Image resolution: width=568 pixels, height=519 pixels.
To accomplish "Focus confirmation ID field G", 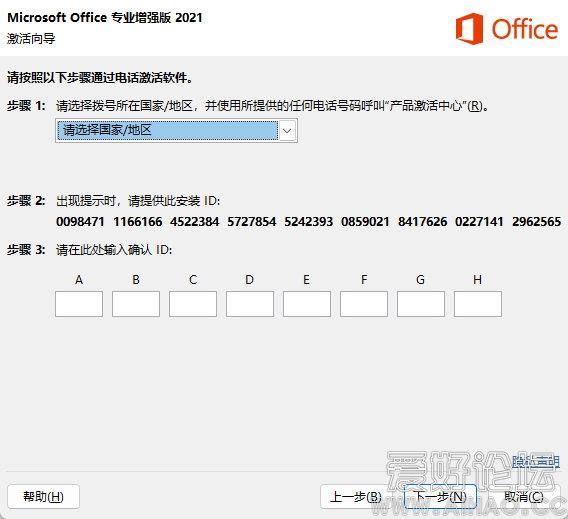I will (421, 304).
